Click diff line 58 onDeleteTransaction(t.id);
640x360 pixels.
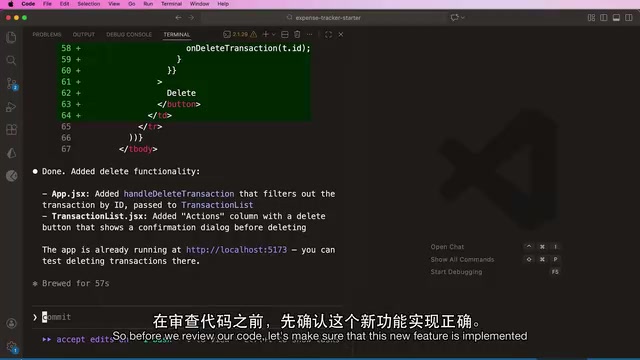(x=248, y=48)
